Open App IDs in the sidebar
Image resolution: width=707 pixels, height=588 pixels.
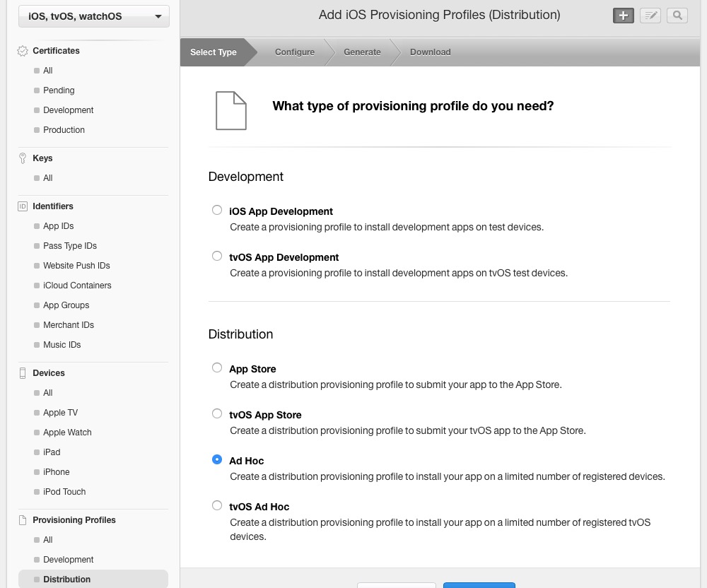click(58, 226)
